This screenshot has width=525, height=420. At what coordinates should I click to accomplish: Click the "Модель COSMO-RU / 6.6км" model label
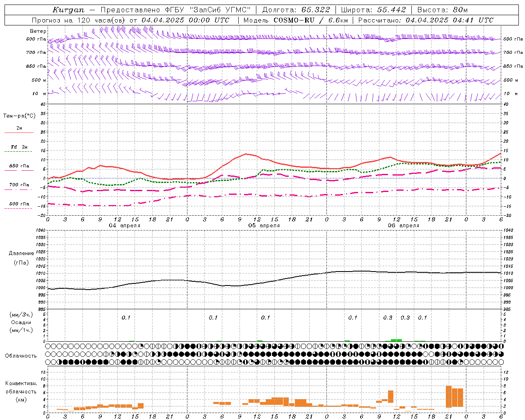pos(296,20)
